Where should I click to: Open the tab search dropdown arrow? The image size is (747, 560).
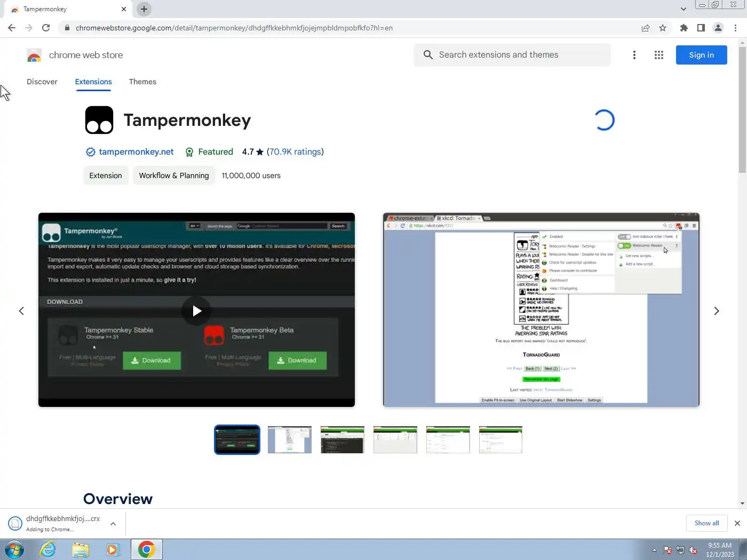pyautogui.click(x=684, y=9)
